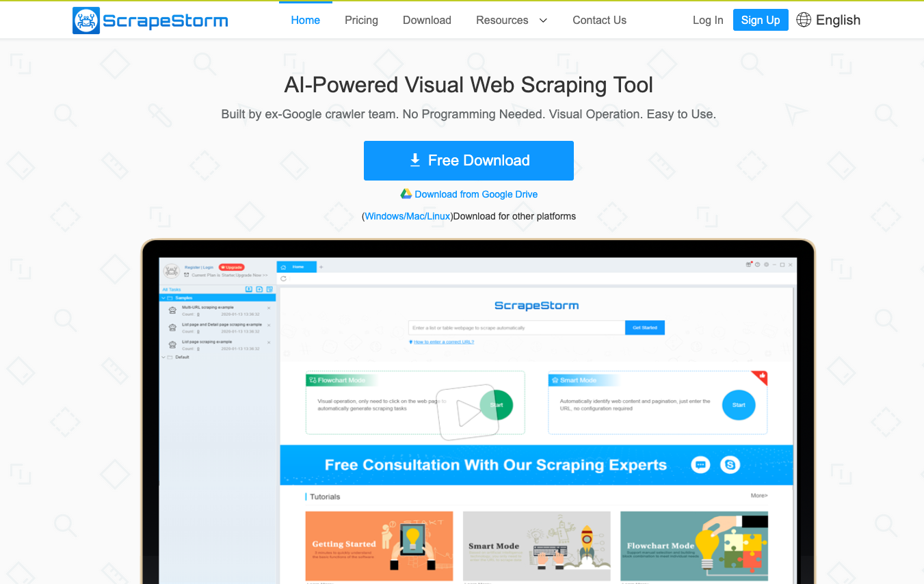Open the Flowchart Mode tutorial thumbnail

[x=694, y=546]
